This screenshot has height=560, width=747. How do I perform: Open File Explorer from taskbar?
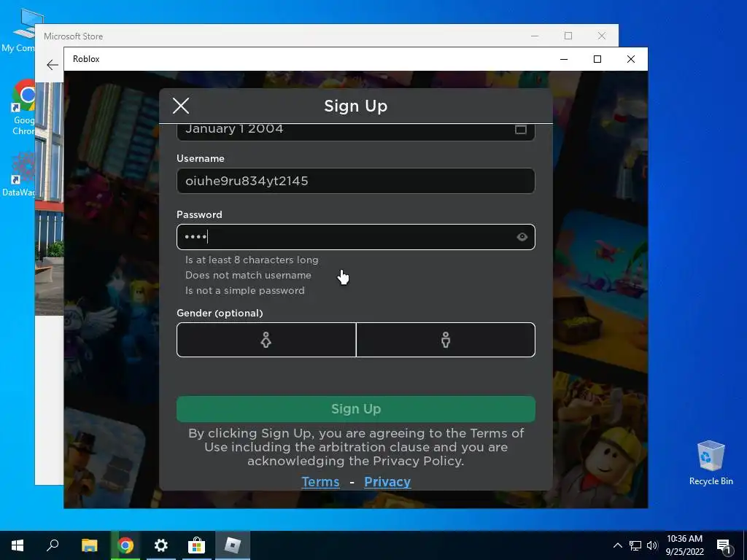(89, 545)
